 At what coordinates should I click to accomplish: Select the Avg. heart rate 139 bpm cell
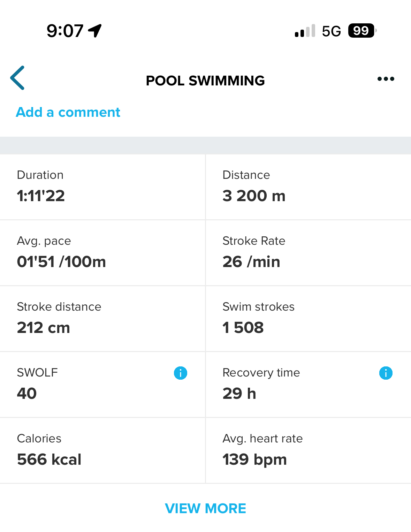(x=308, y=450)
